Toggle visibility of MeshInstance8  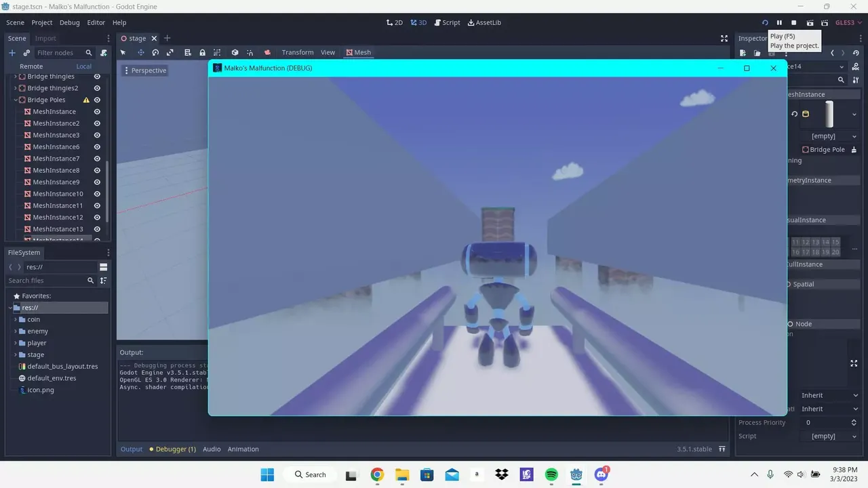(97, 170)
